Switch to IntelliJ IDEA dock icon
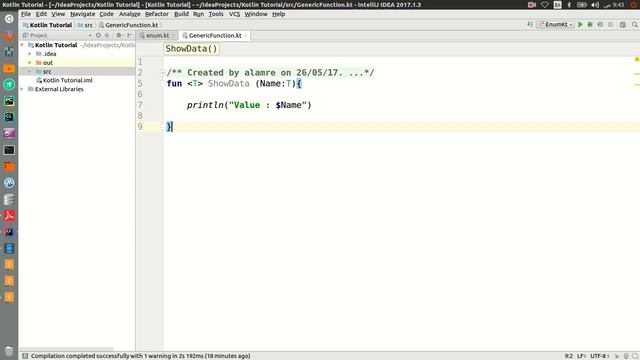Screen dimensions: 640x360 9,232
